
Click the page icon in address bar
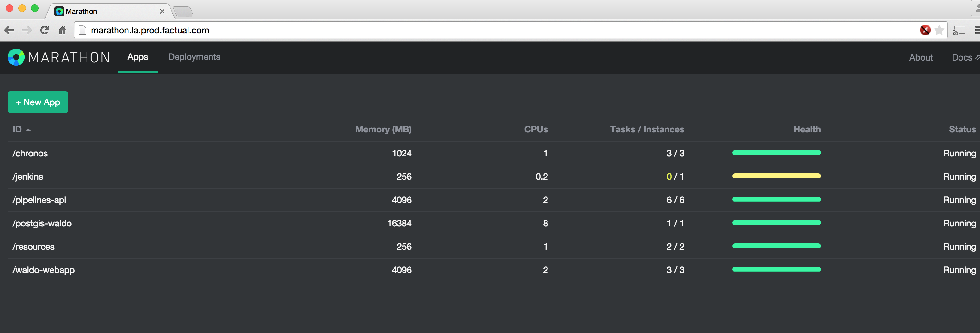coord(82,30)
